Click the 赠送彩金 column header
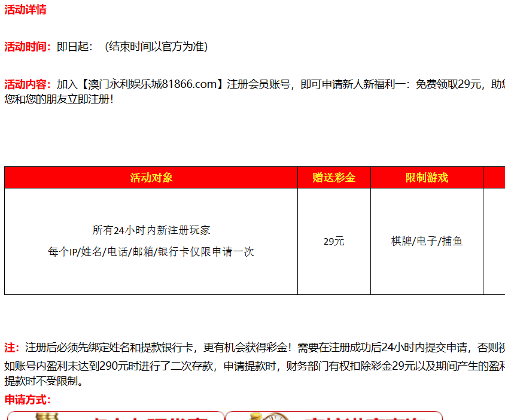The height and width of the screenshot is (420, 505). point(334,178)
